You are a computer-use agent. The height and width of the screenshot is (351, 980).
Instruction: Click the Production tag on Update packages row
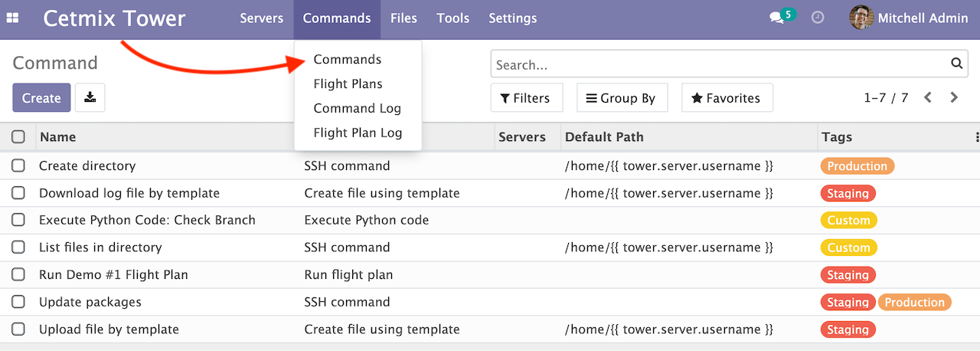tap(915, 302)
